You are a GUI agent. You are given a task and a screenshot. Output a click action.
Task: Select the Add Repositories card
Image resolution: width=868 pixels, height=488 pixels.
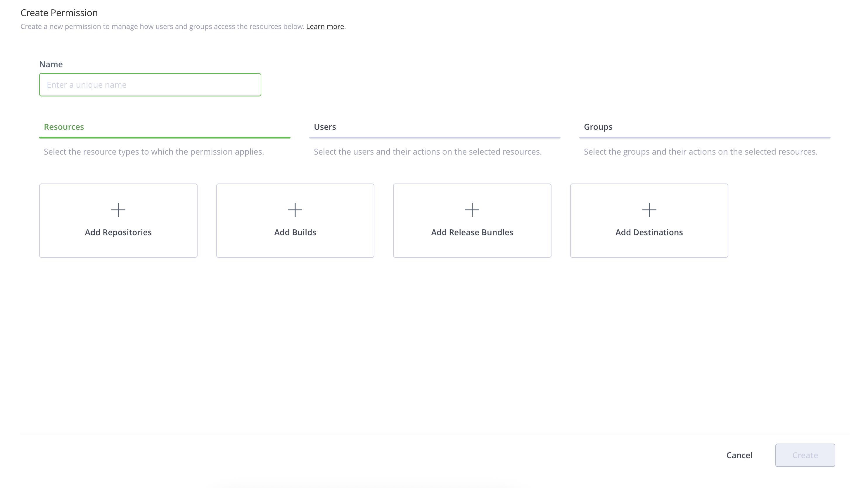coord(118,221)
